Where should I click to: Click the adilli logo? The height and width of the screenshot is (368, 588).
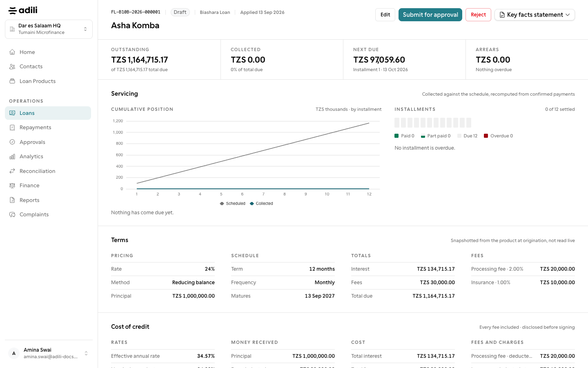[x=23, y=10]
